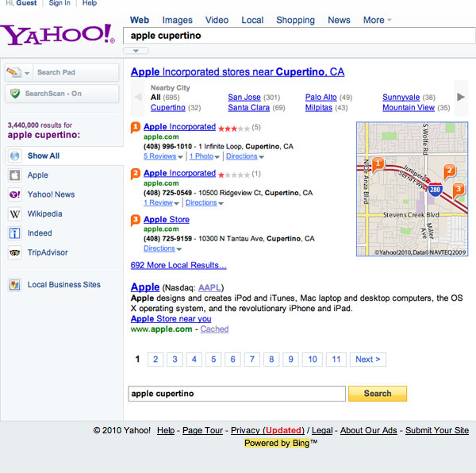Open the Search Pad notepad icon
The image size is (476, 473).
14,72
